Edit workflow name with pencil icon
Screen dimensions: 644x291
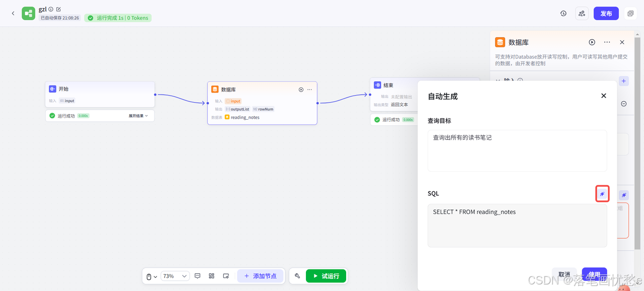[x=58, y=9]
